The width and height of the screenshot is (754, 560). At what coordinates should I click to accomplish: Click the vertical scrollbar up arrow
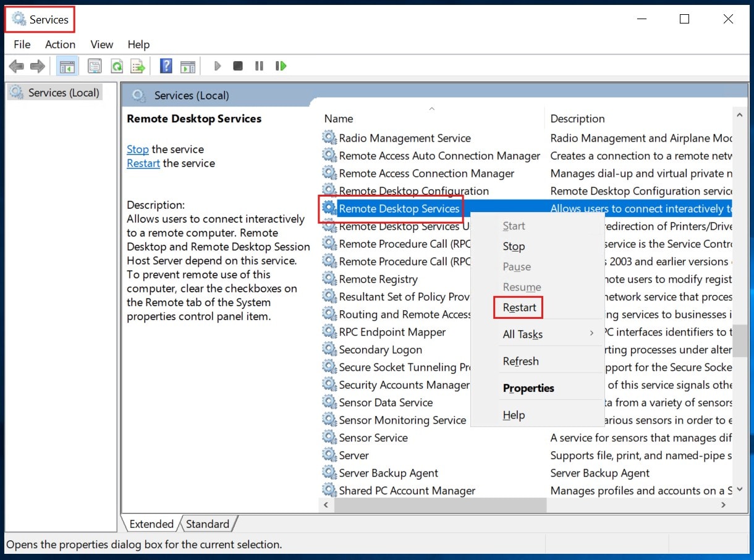[x=740, y=114]
